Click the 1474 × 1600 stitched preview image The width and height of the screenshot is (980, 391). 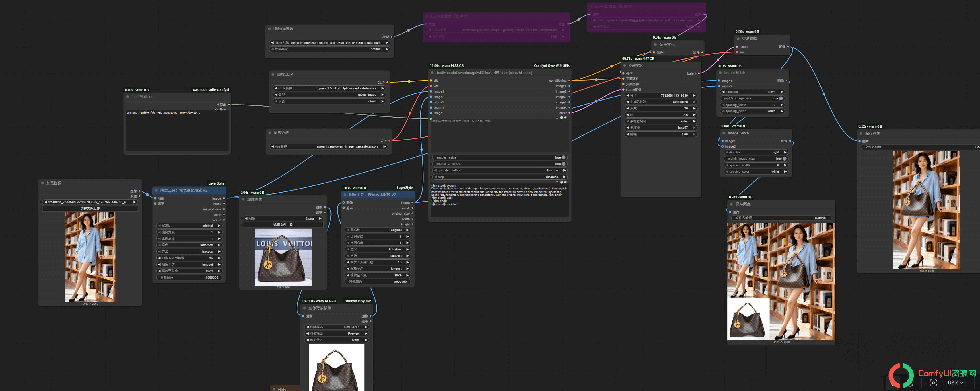click(x=781, y=281)
